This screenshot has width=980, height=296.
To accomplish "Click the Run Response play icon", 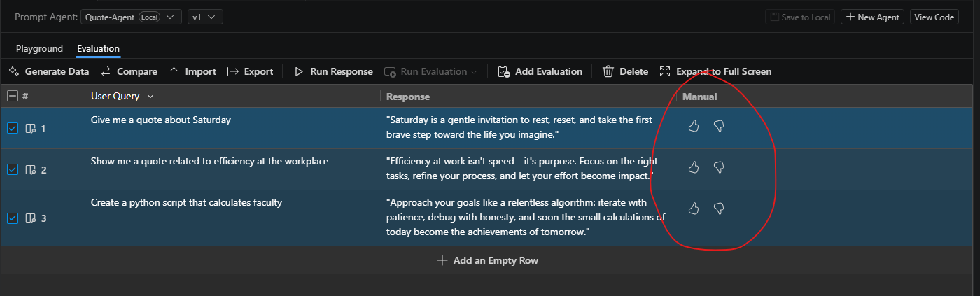I will coord(298,71).
